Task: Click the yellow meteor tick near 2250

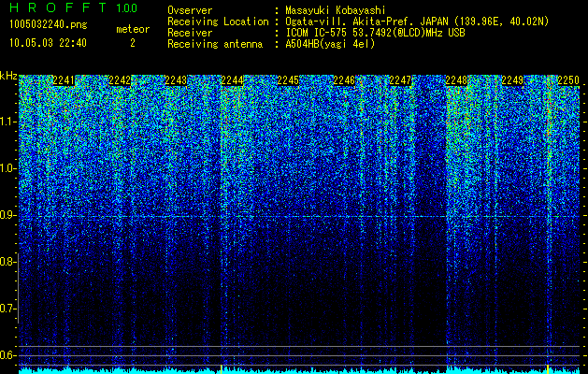Action: 548,369
